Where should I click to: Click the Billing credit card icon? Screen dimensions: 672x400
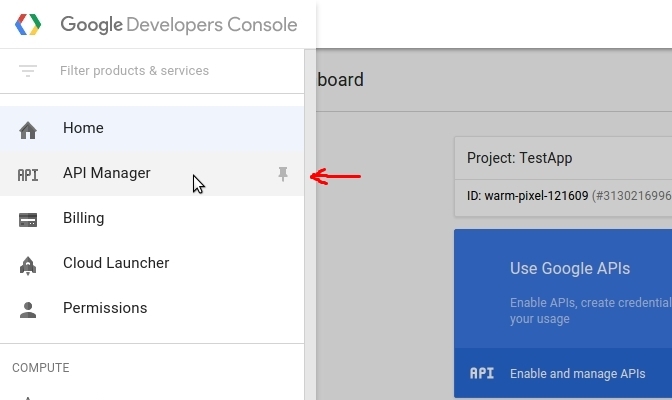pos(28,219)
